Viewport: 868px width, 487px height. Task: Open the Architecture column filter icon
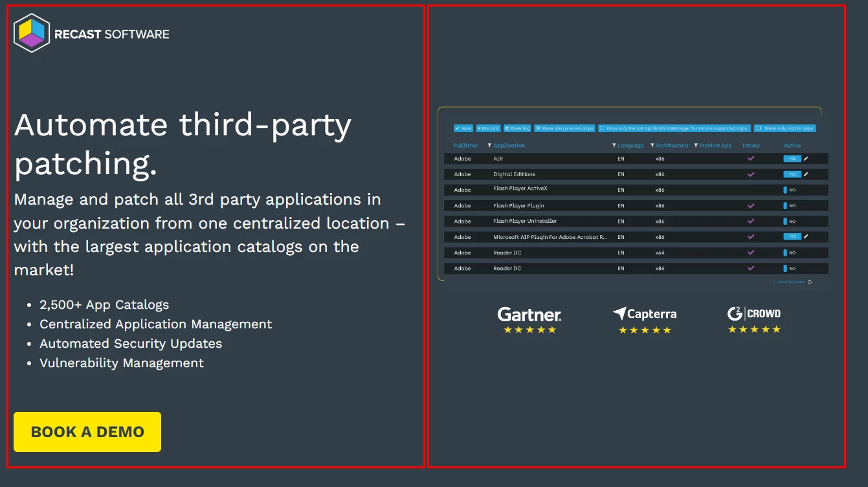coord(652,146)
